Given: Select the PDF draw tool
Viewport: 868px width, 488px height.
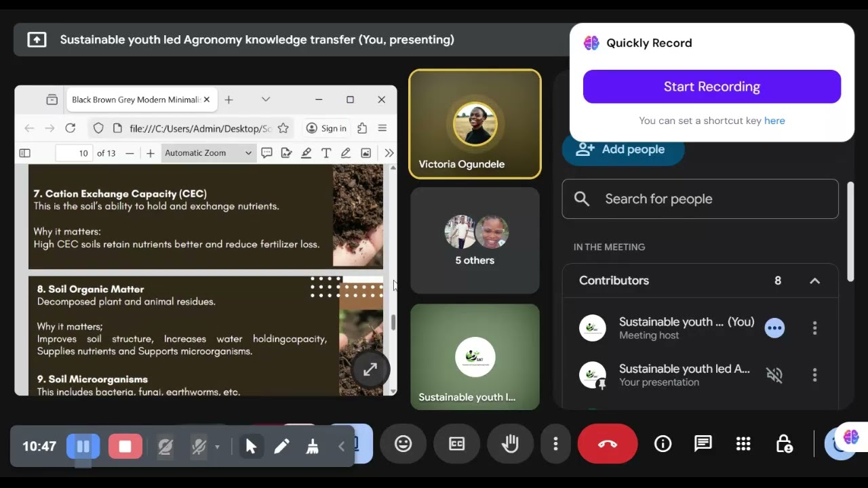Looking at the screenshot, I should [x=346, y=153].
